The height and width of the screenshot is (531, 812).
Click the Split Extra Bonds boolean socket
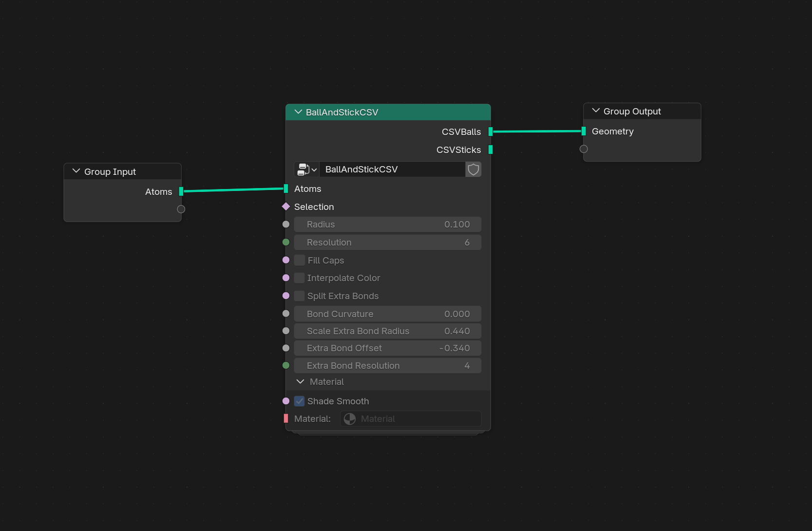click(286, 296)
